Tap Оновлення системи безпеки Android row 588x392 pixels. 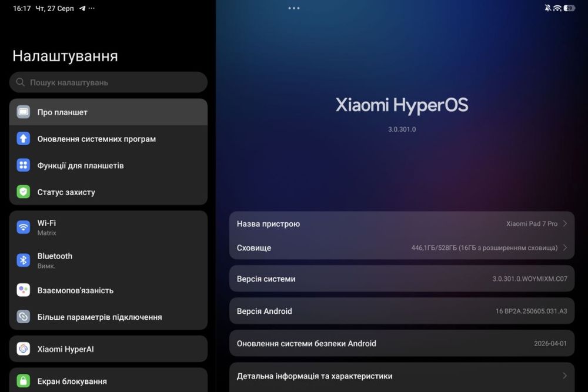[402, 343]
